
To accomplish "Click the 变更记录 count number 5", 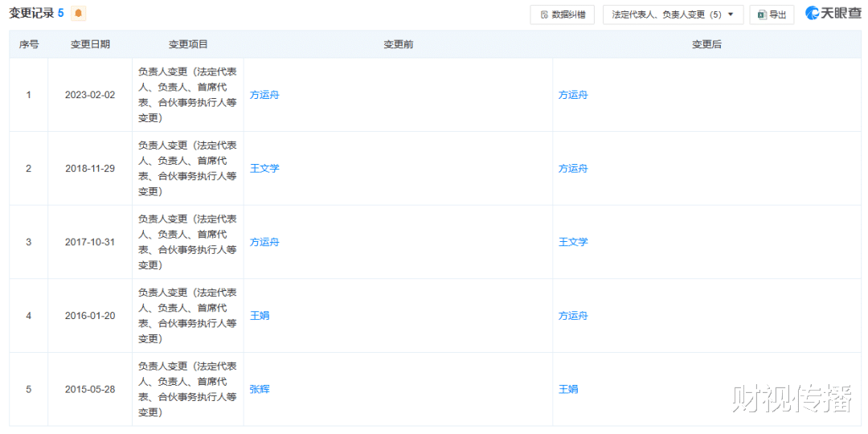I will [61, 14].
